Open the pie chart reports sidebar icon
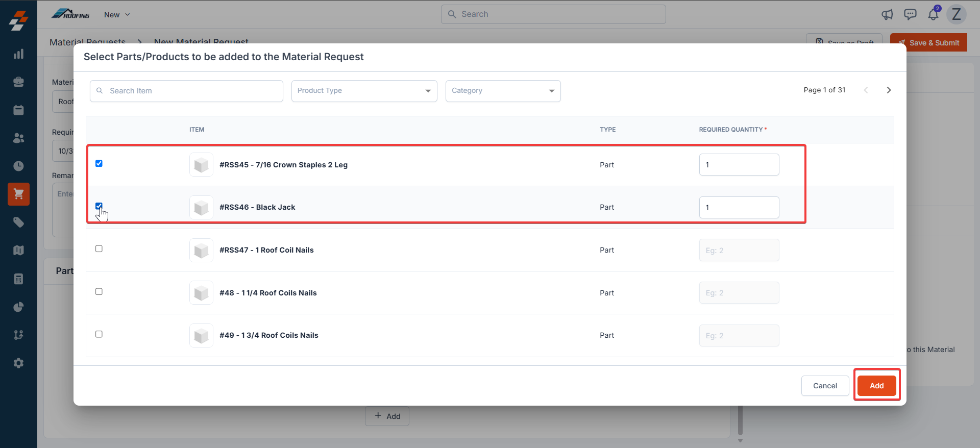Viewport: 980px width, 448px height. point(18,307)
